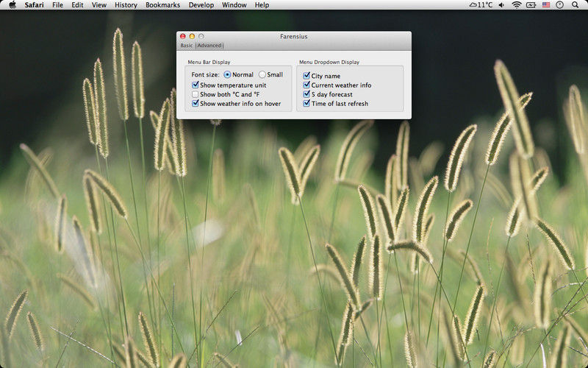Open the View menu
Screen dimensions: 588x368
99,5
